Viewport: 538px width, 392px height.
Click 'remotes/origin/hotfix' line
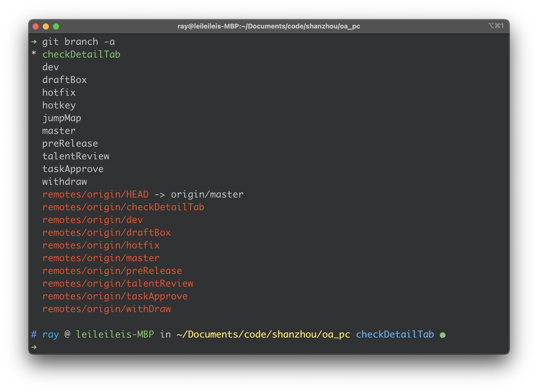101,245
